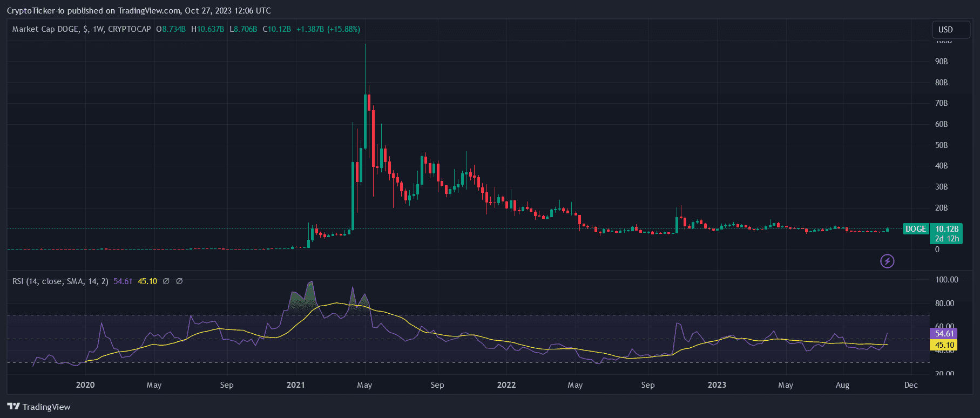
Task: Click the 2022 label on time axis
Action: 506,385
